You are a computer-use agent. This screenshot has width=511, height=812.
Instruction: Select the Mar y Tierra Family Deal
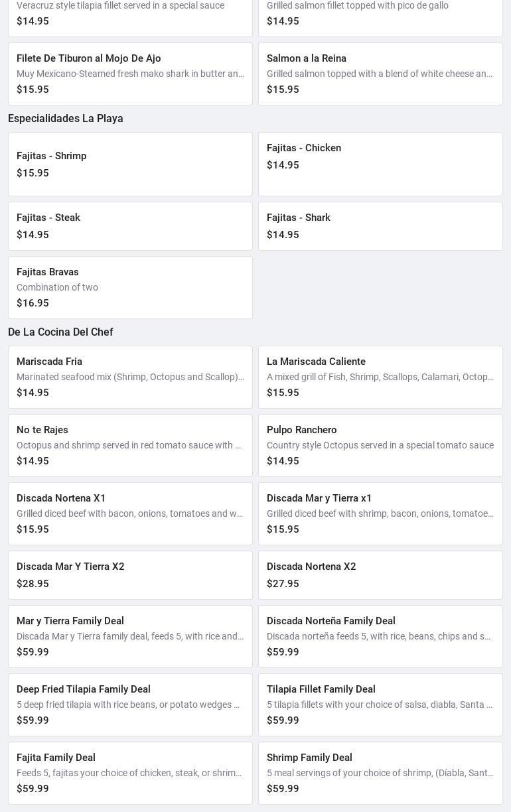tap(130, 636)
